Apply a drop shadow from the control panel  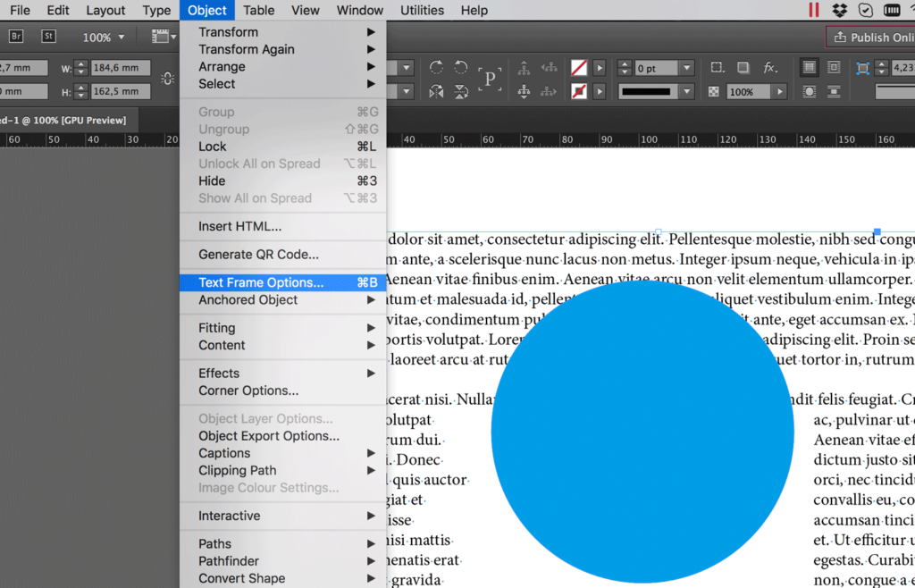pyautogui.click(x=742, y=67)
